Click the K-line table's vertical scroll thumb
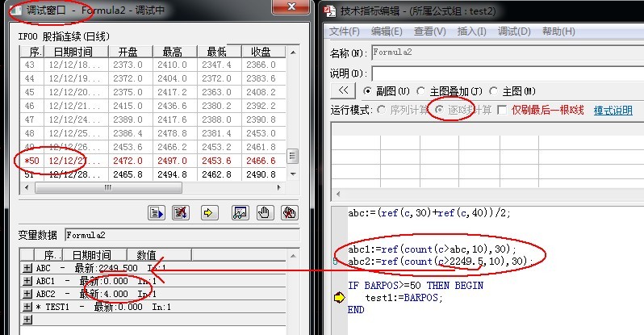Image resolution: width=644 pixels, height=335 pixels. pyautogui.click(x=292, y=156)
